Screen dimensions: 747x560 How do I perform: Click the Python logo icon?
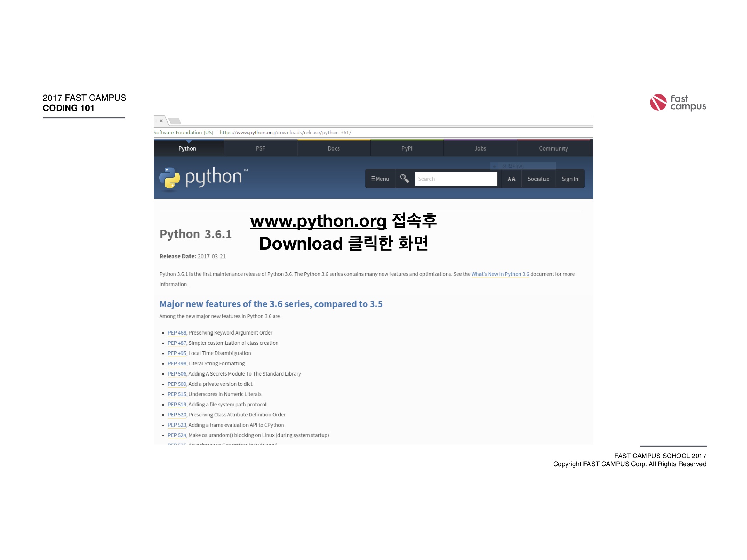click(170, 178)
